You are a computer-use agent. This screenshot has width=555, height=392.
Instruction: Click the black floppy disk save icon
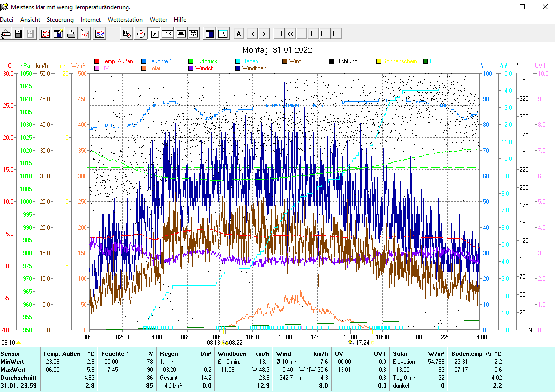(x=18, y=34)
